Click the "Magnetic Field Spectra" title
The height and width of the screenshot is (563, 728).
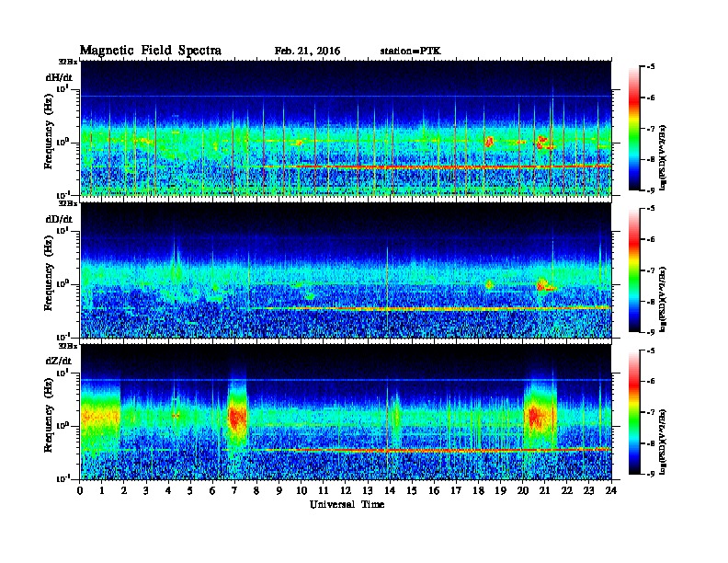pos(151,51)
